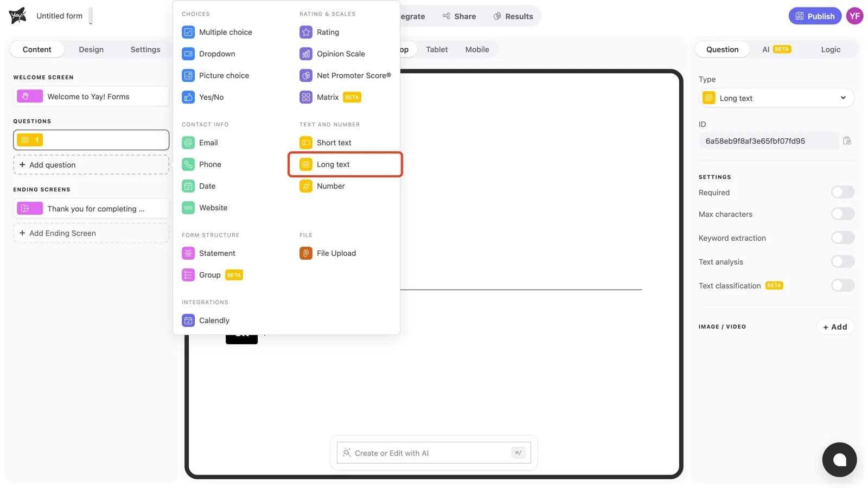
Task: Select the Question tab
Action: coord(722,49)
